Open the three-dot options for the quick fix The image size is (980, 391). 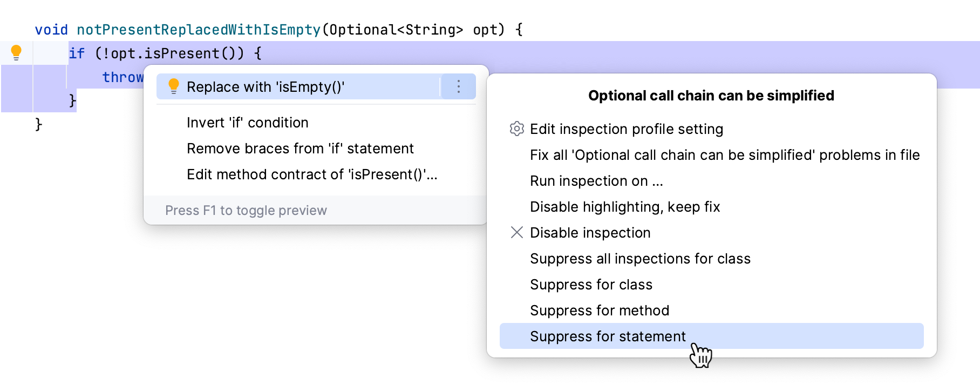pyautogui.click(x=458, y=86)
